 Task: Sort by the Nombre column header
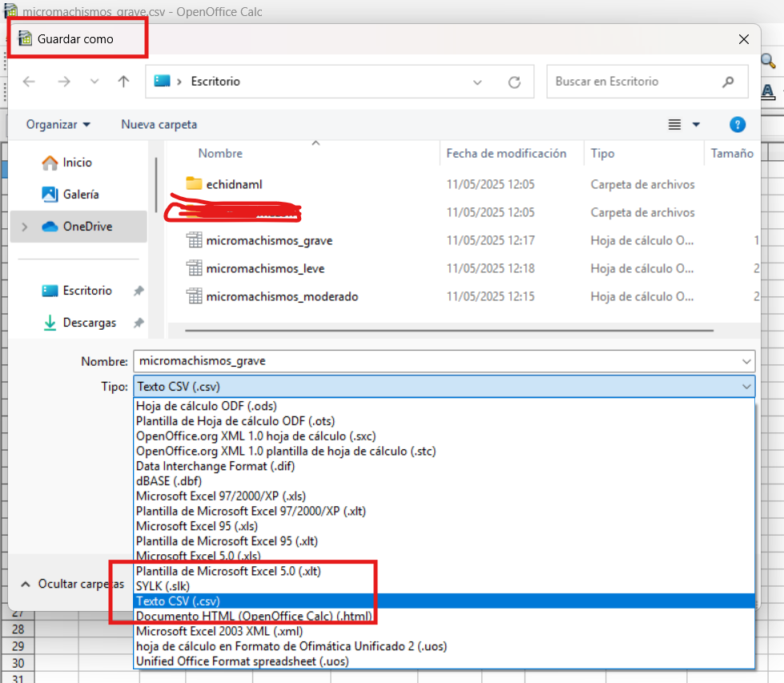tap(220, 154)
